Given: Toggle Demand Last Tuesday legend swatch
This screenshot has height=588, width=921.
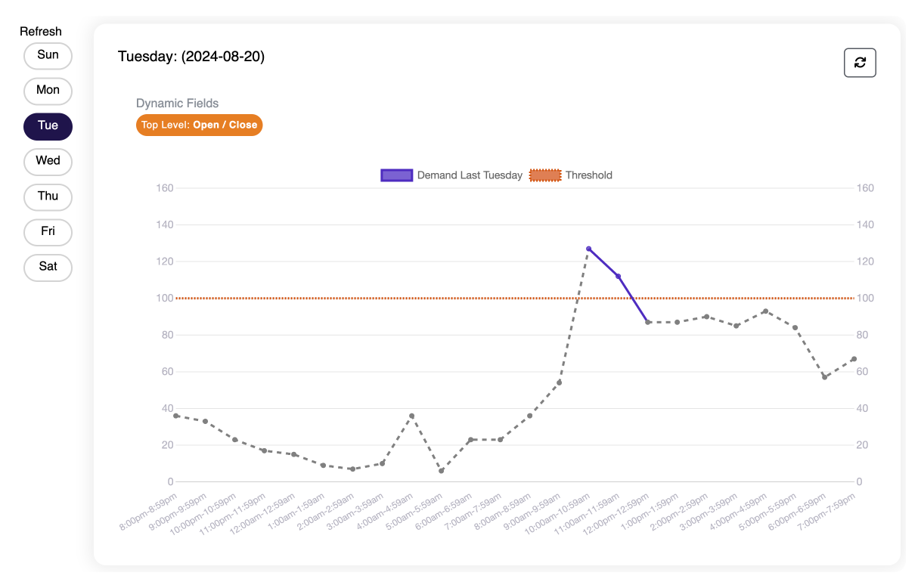Looking at the screenshot, I should pyautogui.click(x=396, y=175).
